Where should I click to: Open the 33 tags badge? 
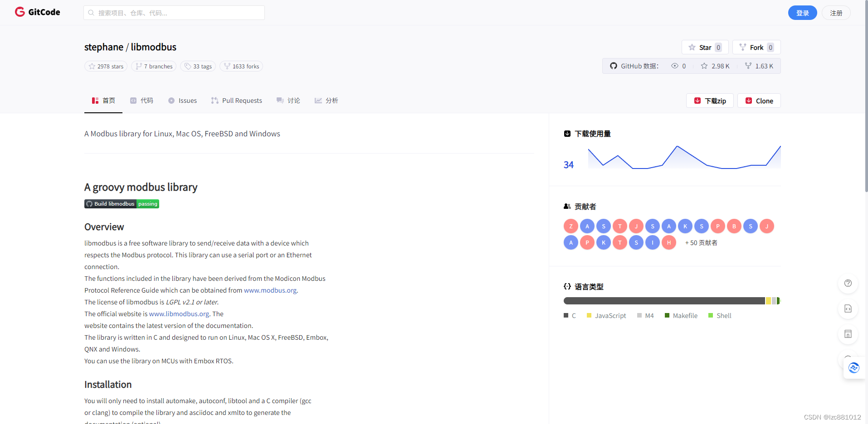pos(198,66)
